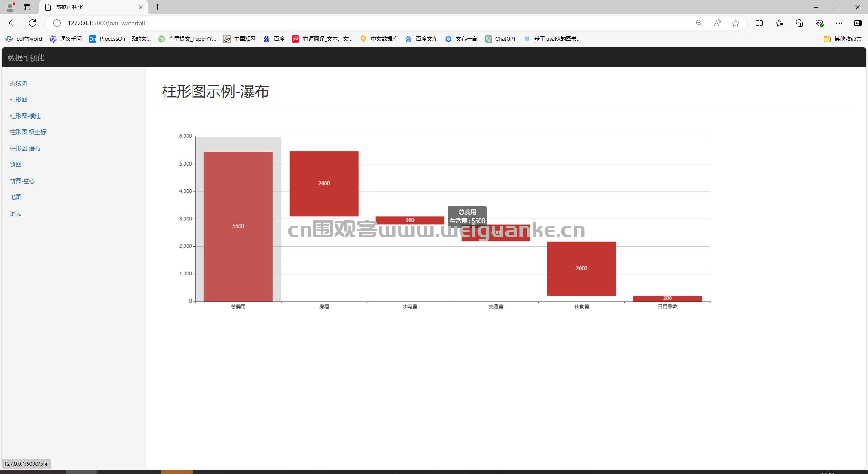Add this page to favorites star
Screen dimensions: 868x474
click(736, 23)
